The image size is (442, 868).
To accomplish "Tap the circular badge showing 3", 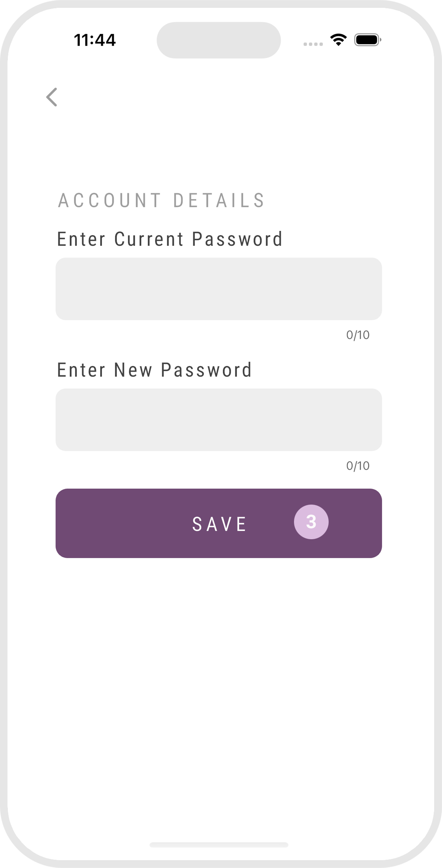I will (311, 522).
